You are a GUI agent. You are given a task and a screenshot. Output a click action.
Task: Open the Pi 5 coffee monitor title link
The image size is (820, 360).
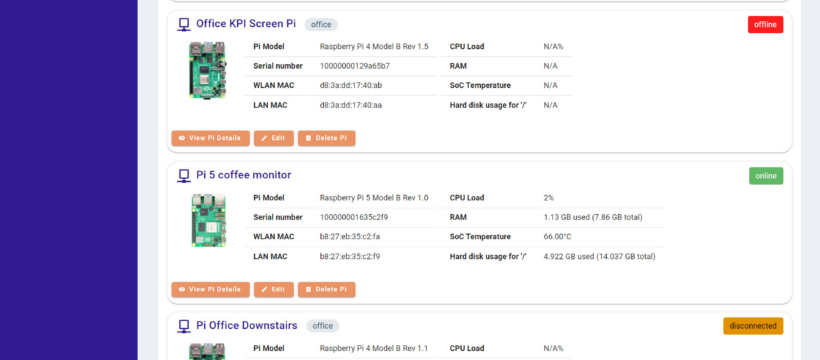click(x=244, y=175)
